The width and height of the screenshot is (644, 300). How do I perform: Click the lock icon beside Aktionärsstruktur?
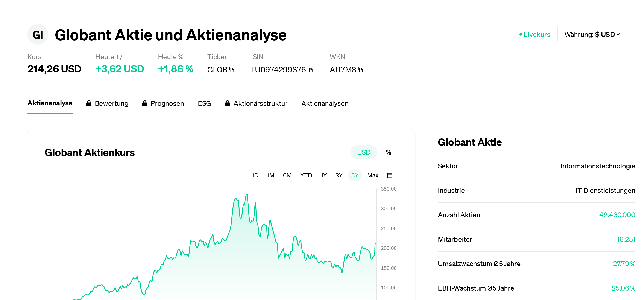pos(227,103)
